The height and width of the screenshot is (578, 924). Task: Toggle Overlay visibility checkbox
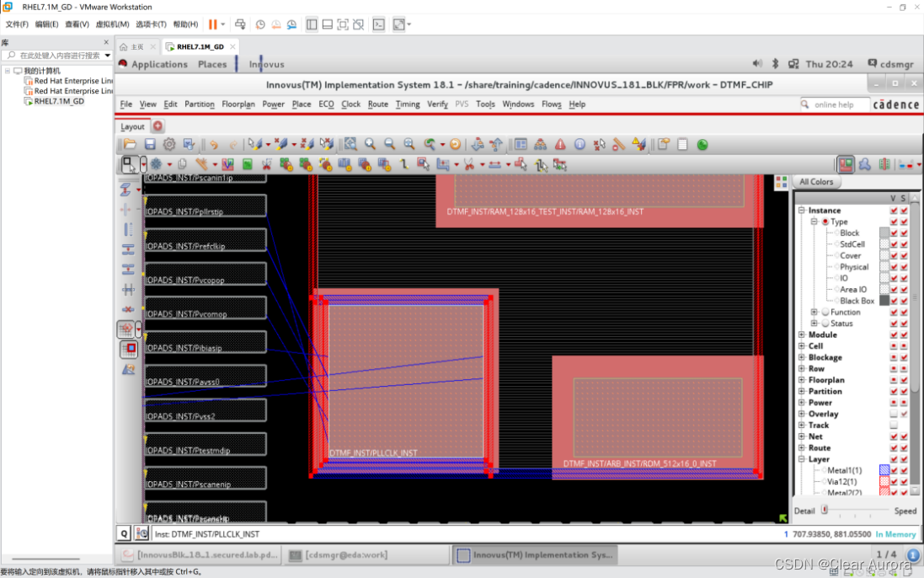894,414
